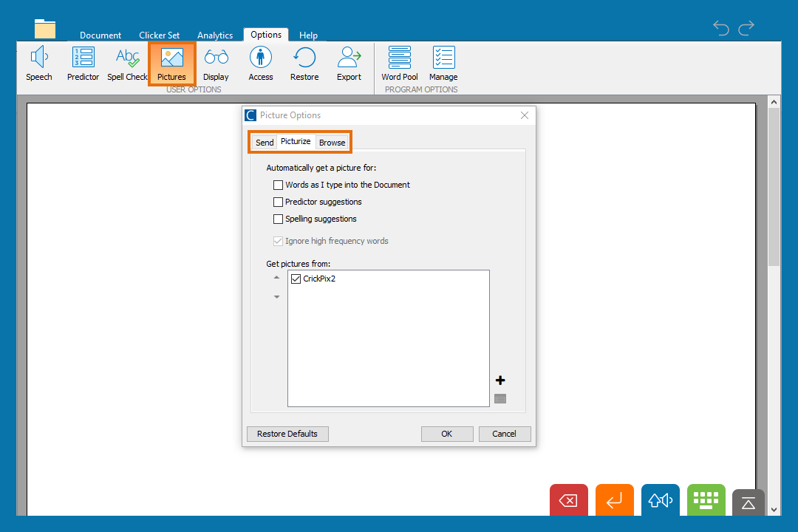Open Display options with glasses icon

[216, 64]
